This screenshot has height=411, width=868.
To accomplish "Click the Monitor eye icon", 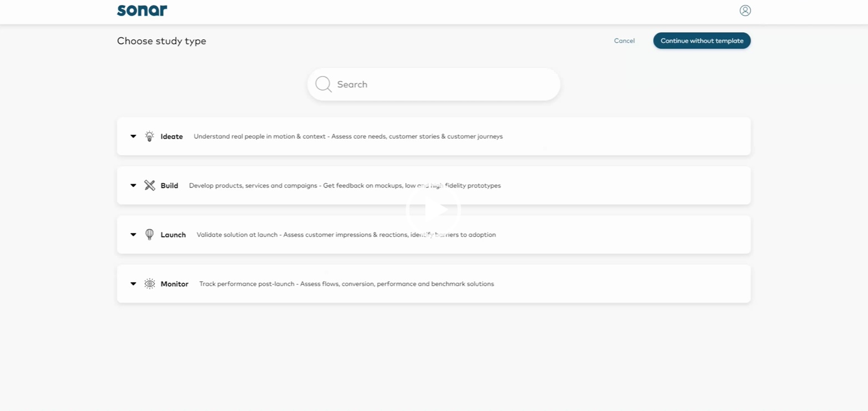I will [x=149, y=284].
